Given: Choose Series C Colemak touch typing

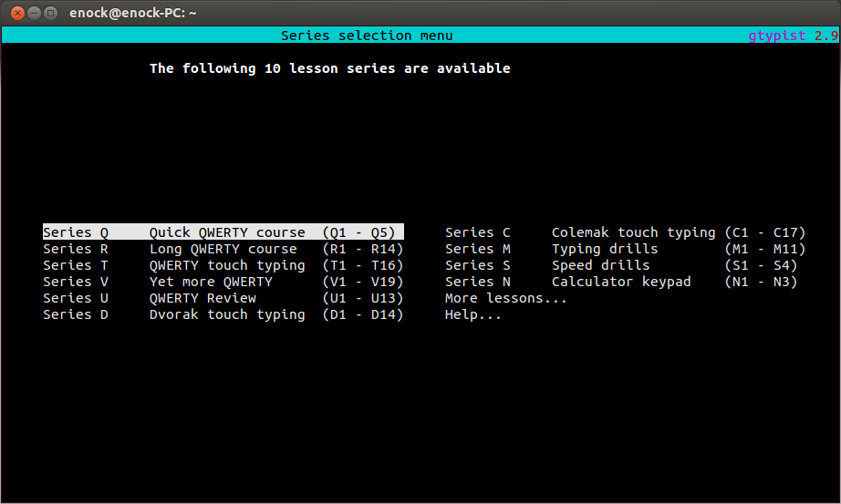Looking at the screenshot, I should tap(626, 232).
